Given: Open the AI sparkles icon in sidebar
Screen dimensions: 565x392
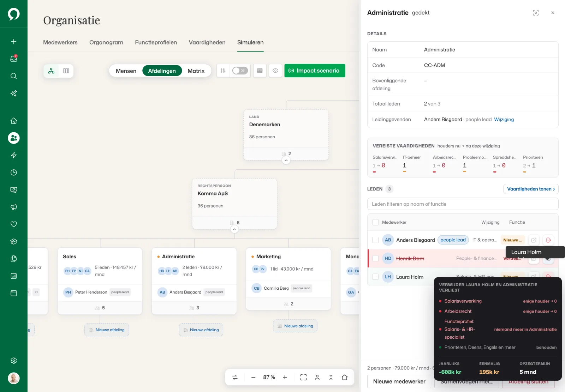Looking at the screenshot, I should pyautogui.click(x=14, y=93).
